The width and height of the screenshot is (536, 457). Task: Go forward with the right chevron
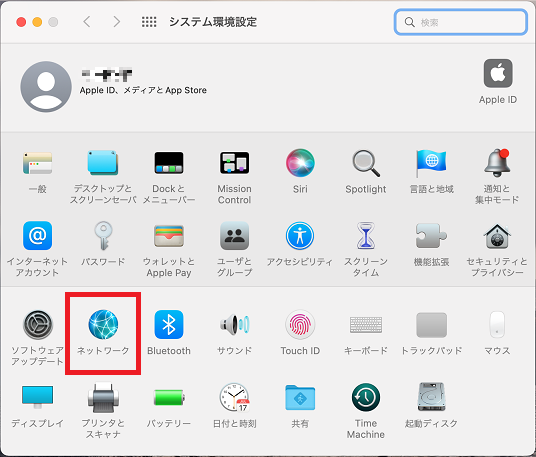click(x=117, y=22)
